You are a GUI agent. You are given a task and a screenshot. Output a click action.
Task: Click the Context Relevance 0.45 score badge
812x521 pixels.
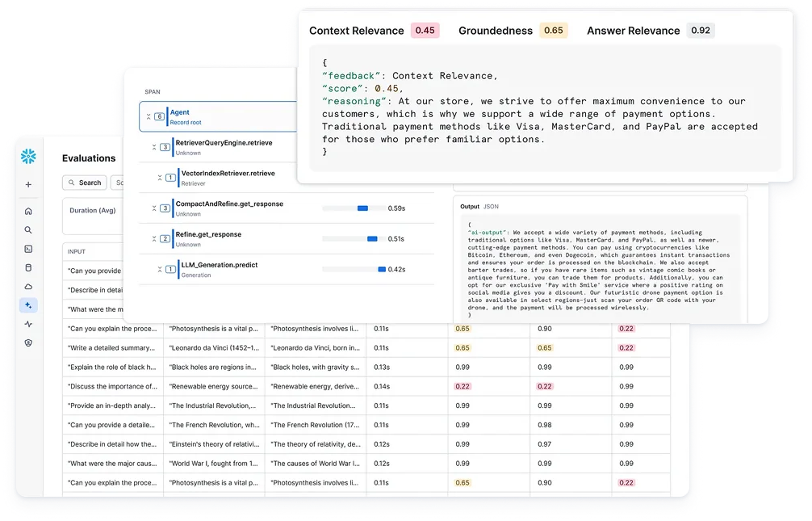tap(426, 30)
